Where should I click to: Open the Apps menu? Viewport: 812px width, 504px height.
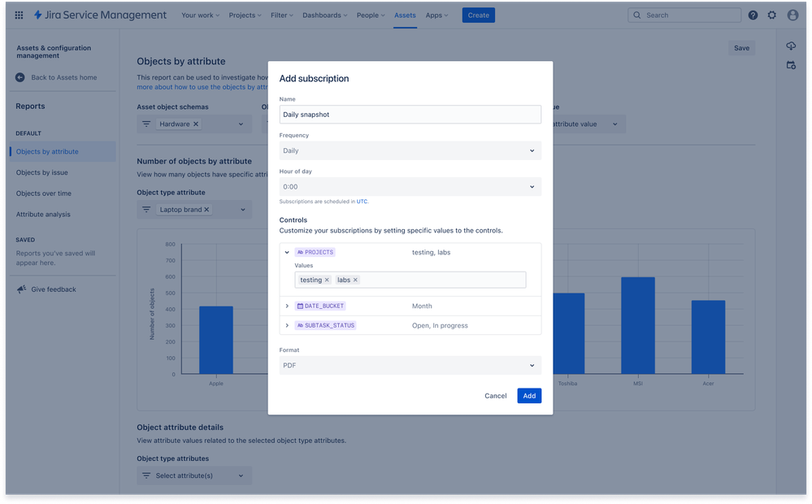point(436,15)
